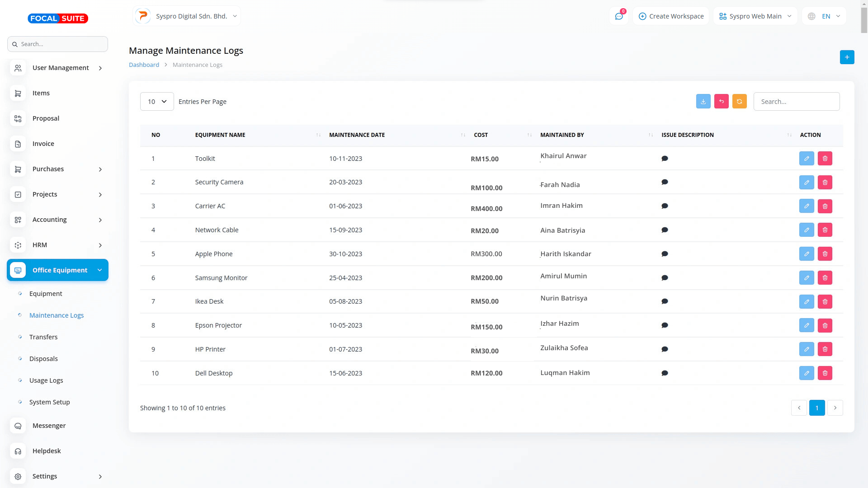Delete the Dell Desktop maintenance log
This screenshot has height=488, width=868.
825,373
